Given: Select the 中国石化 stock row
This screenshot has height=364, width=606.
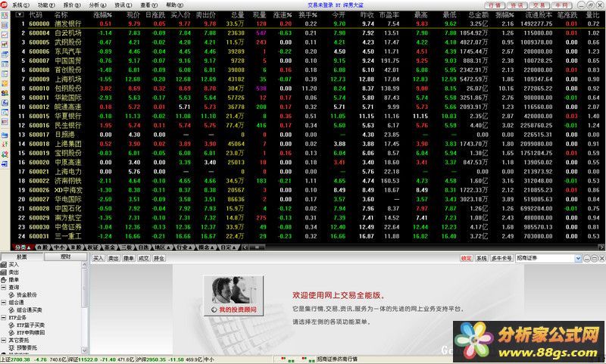Looking at the screenshot, I should pos(308,208).
